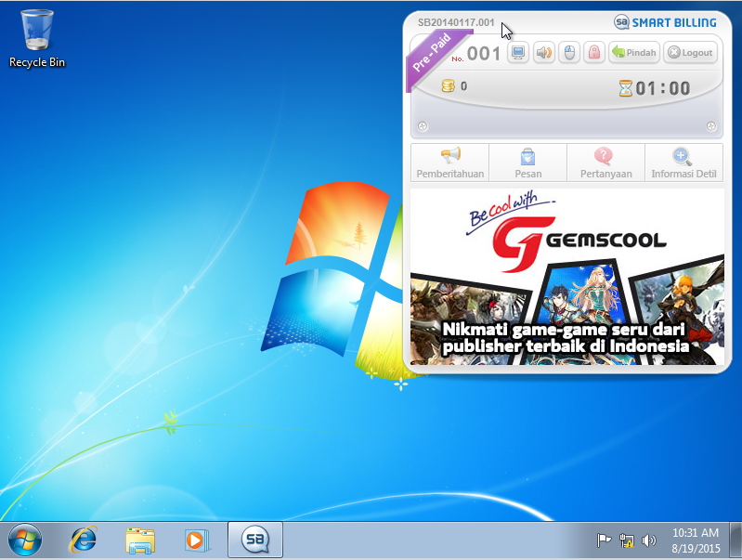Click the speaker volume icon in Smart Billing
742x560 pixels.
click(x=543, y=53)
